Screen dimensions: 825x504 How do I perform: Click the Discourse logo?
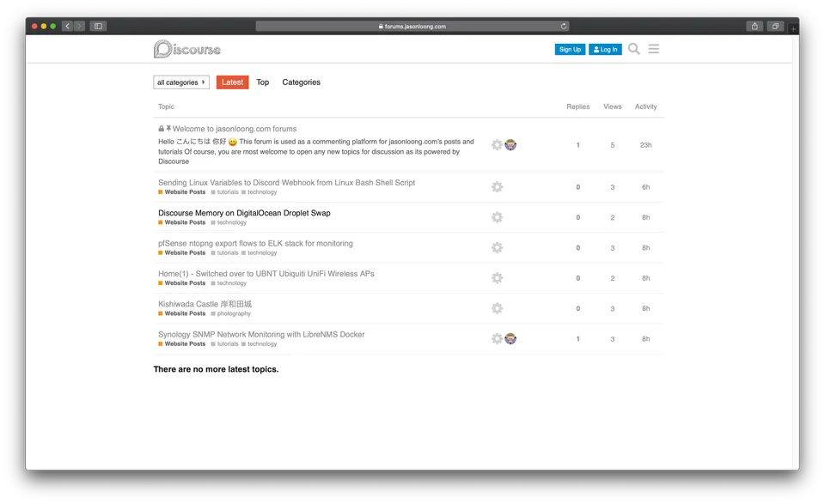click(x=186, y=49)
